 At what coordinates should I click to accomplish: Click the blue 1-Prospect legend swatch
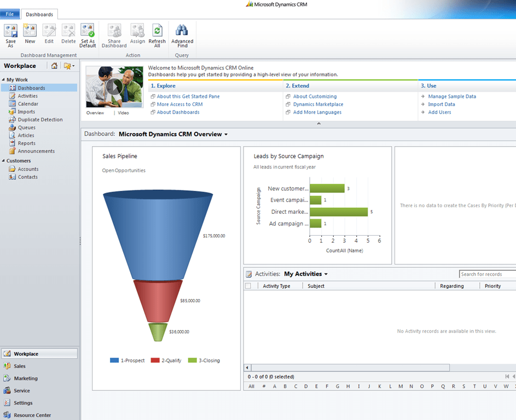coord(114,360)
